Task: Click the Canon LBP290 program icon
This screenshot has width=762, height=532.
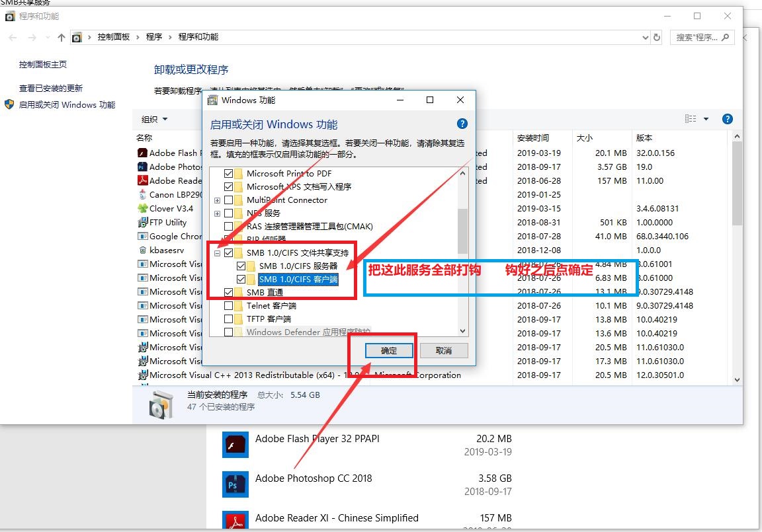Action: click(142, 195)
